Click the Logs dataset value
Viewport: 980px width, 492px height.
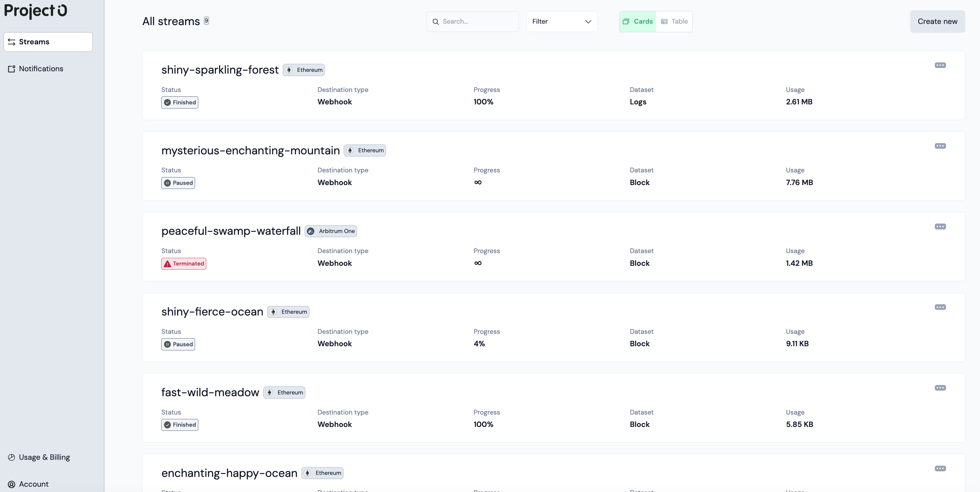point(638,102)
